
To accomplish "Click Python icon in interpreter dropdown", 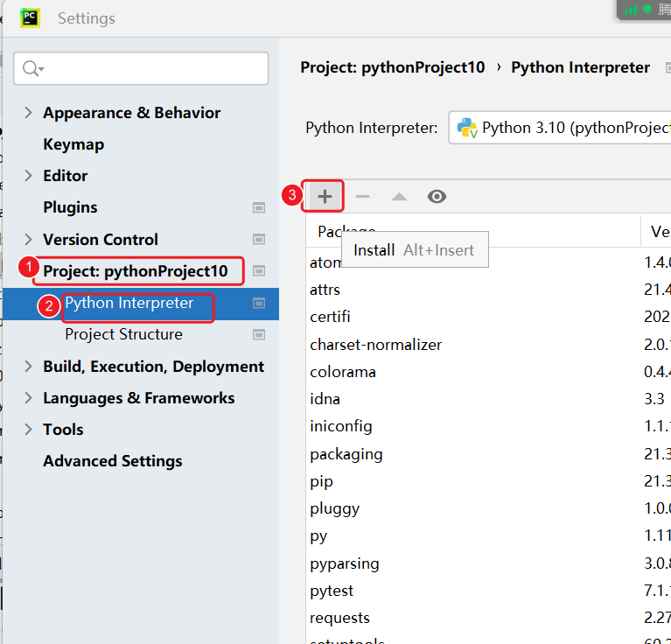I will tap(467, 128).
